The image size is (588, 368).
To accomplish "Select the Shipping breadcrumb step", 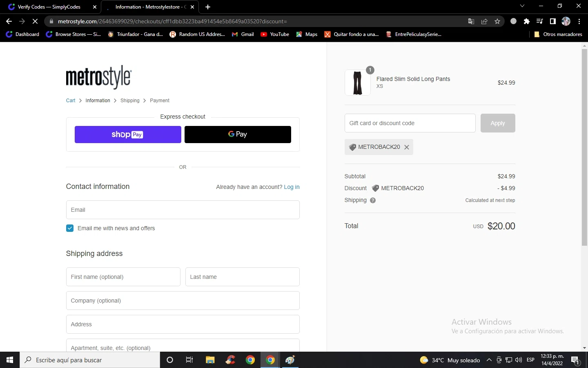I will [130, 101].
